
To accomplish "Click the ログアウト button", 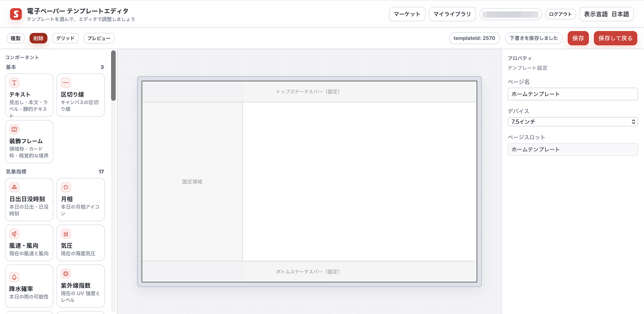I will [x=560, y=14].
